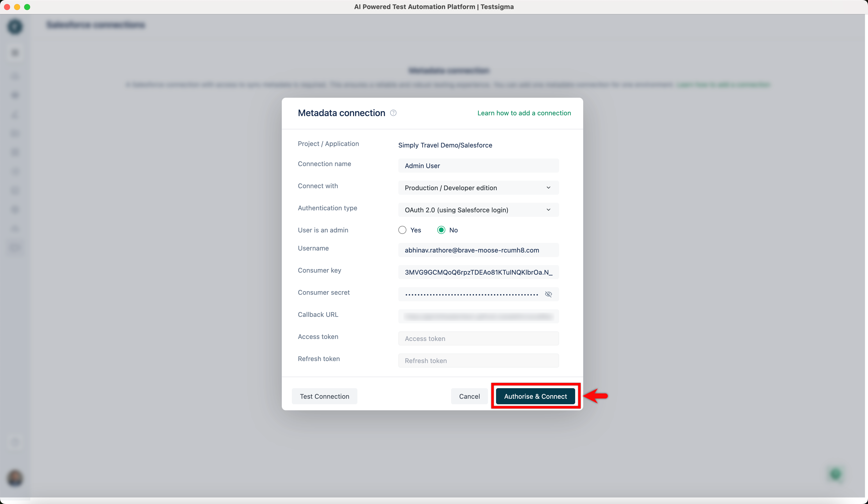Reveal the consumer secret with the eye icon
The image size is (868, 504).
point(548,294)
